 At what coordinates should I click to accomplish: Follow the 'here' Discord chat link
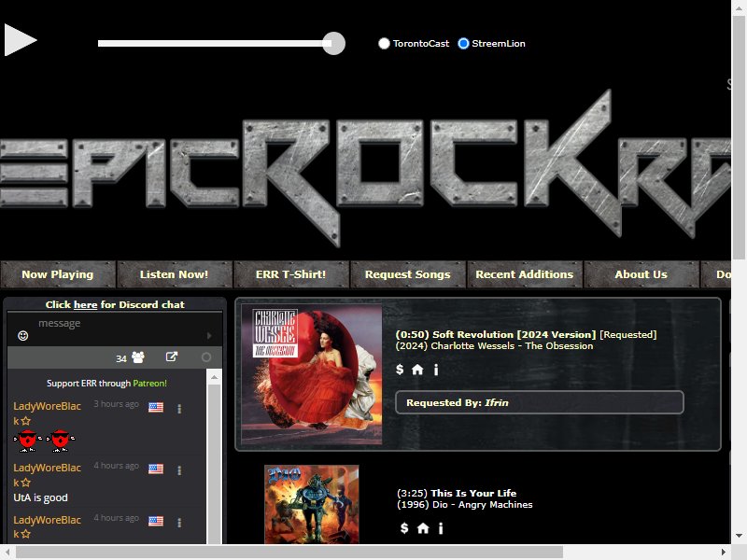tap(85, 305)
